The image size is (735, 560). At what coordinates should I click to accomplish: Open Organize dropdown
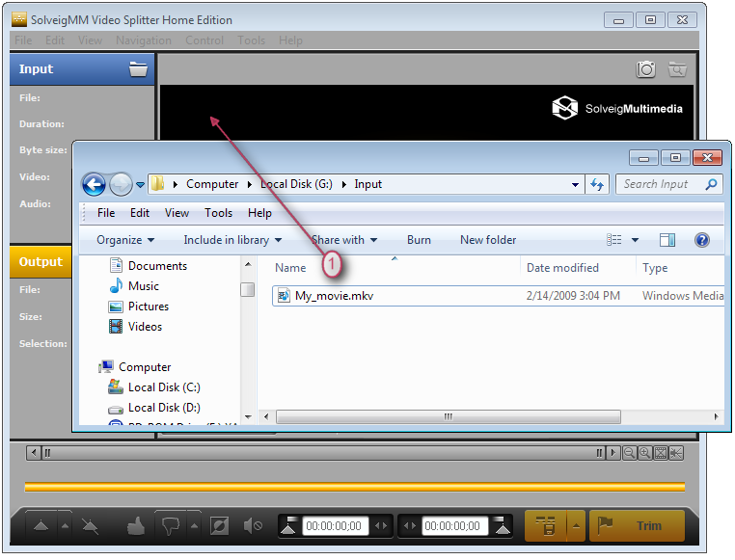(x=125, y=240)
